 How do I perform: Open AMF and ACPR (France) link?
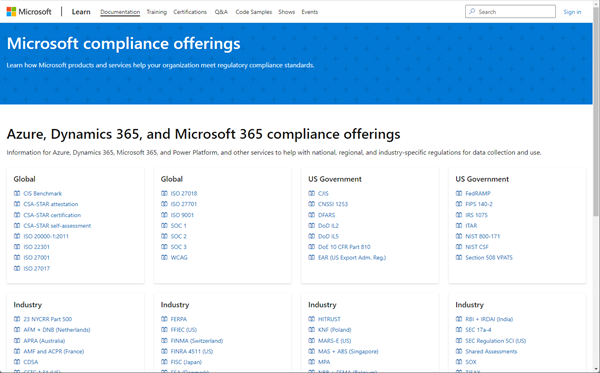pyautogui.click(x=54, y=352)
